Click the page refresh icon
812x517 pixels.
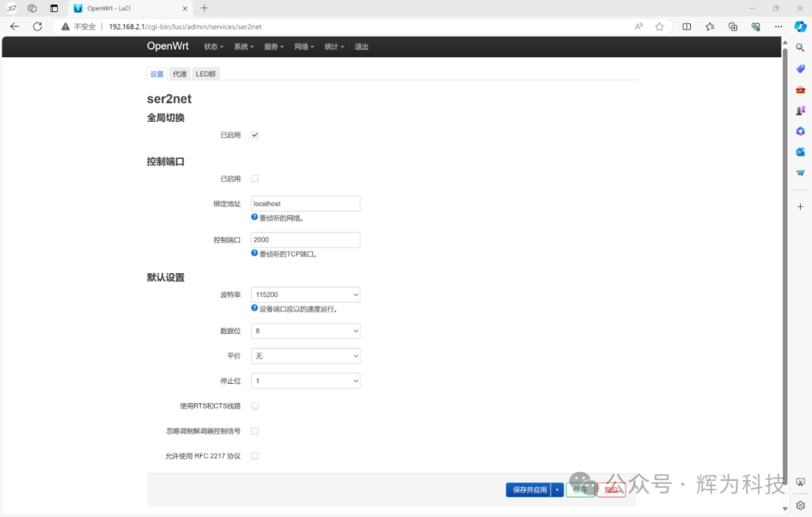pyautogui.click(x=37, y=26)
